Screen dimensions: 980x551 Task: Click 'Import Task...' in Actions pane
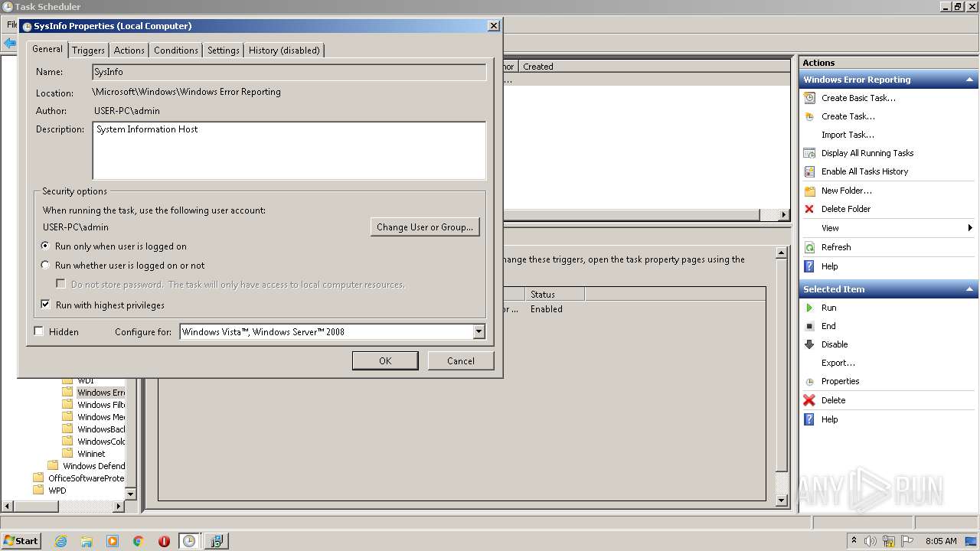848,135
